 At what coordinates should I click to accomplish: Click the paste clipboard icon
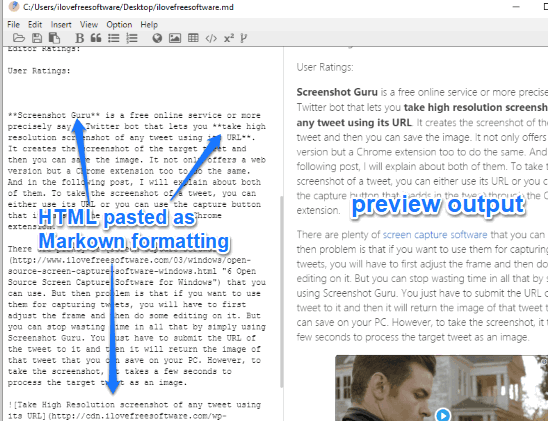[x=54, y=38]
